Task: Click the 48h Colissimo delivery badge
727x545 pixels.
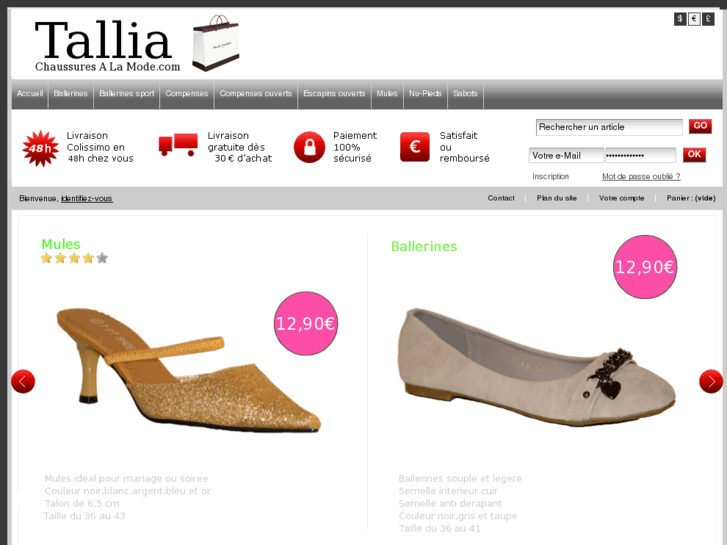Action: tap(41, 148)
